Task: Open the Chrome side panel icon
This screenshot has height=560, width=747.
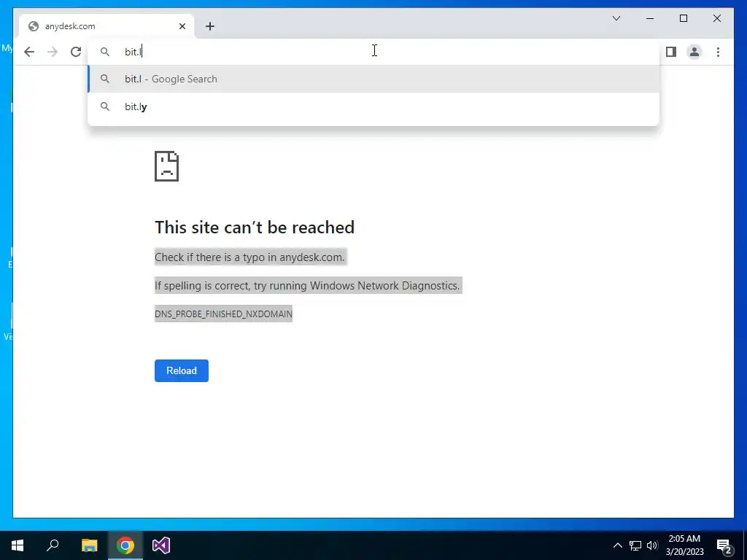Action: click(671, 52)
